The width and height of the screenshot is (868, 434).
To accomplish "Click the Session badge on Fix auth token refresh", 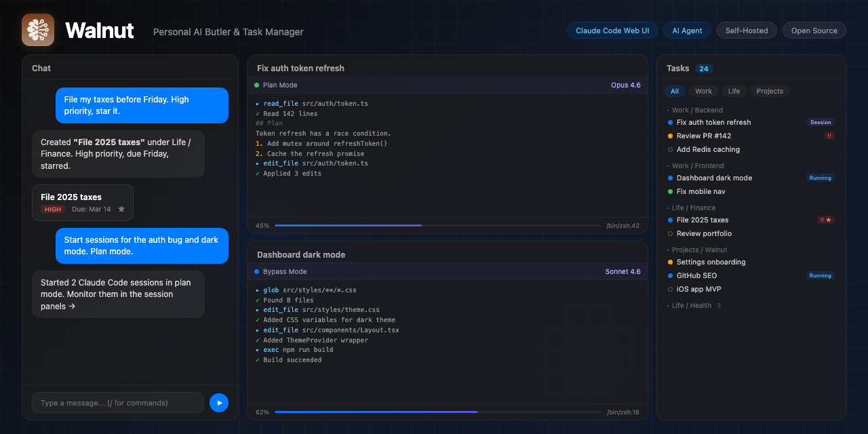I will pos(821,122).
